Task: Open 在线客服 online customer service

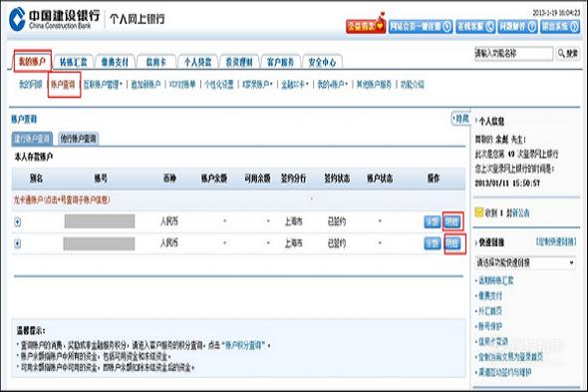Action: [475, 26]
